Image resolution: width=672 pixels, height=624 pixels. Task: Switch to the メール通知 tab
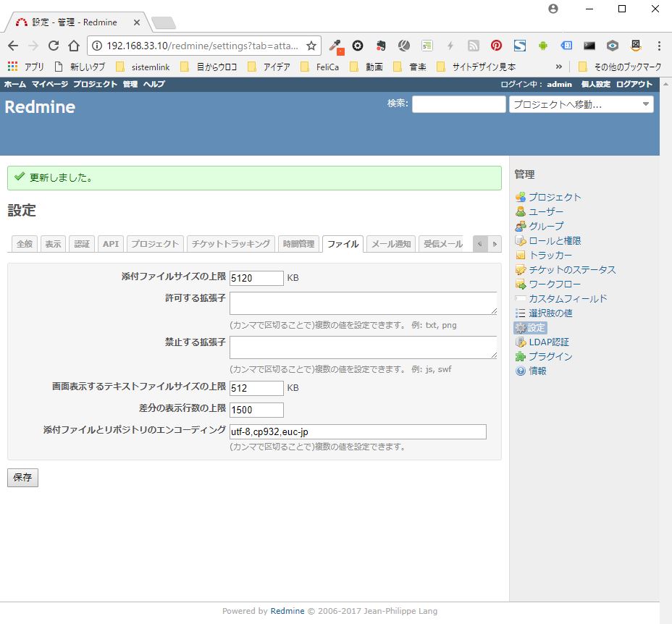point(391,244)
